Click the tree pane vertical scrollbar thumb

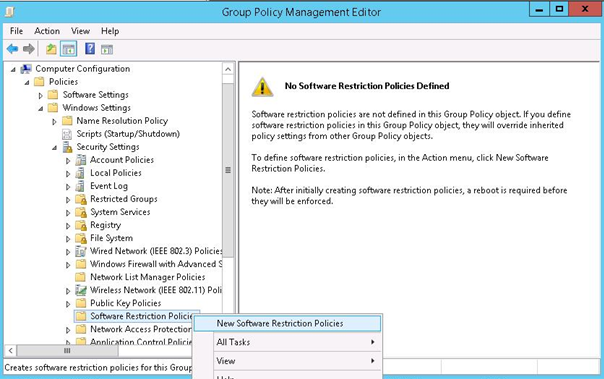(x=228, y=170)
